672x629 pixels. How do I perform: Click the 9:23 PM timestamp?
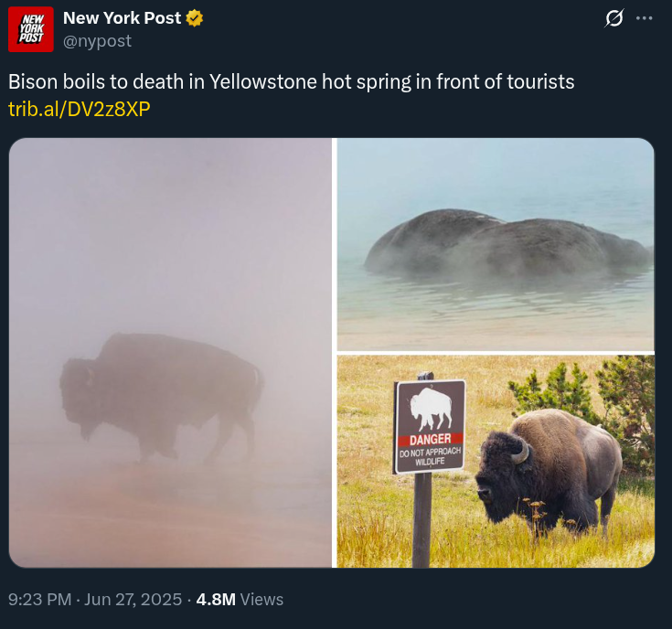point(40,600)
